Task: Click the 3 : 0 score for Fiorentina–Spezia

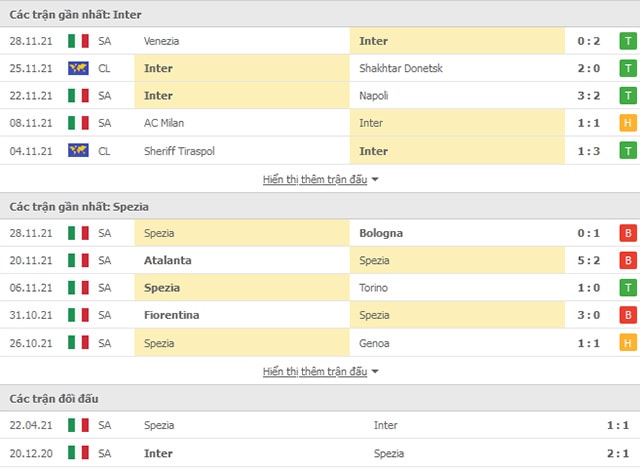Action: 589,315
